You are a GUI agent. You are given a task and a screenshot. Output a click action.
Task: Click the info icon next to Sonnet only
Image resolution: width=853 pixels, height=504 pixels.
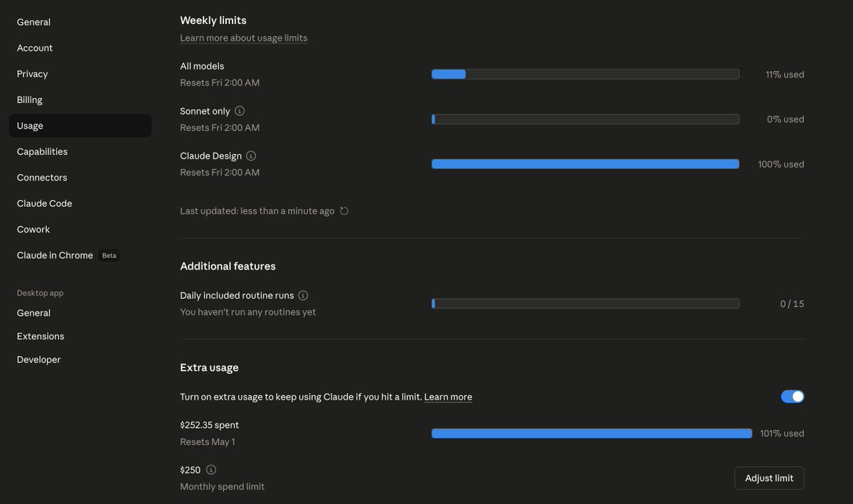tap(240, 111)
